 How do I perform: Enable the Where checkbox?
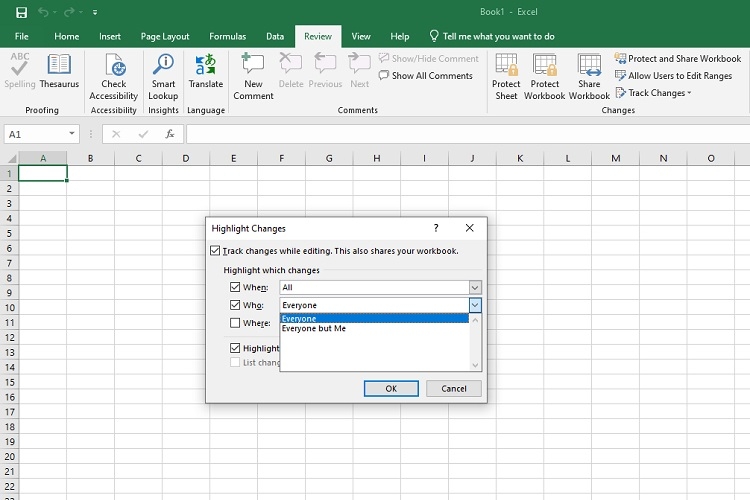coord(235,323)
